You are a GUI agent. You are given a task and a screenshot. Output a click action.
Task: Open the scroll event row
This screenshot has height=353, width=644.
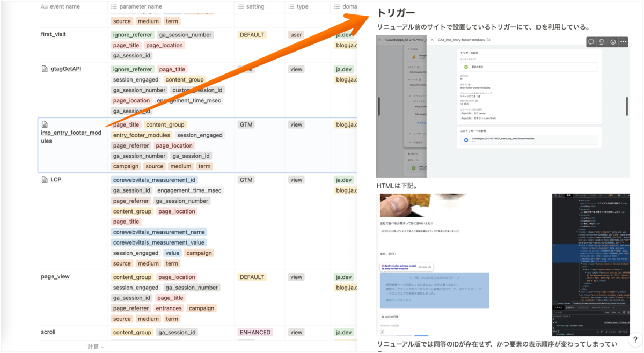pos(48,333)
